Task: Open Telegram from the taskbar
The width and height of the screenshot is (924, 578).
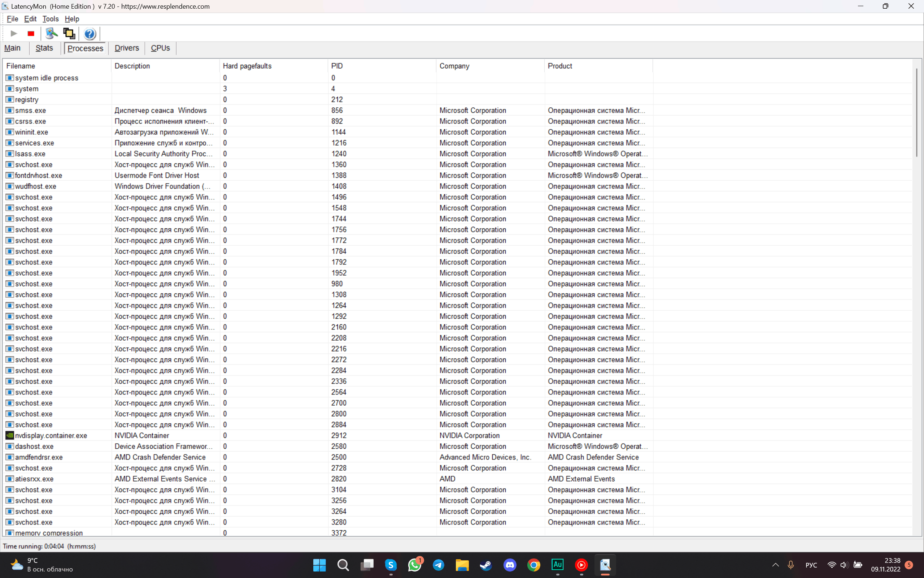Action: click(438, 565)
